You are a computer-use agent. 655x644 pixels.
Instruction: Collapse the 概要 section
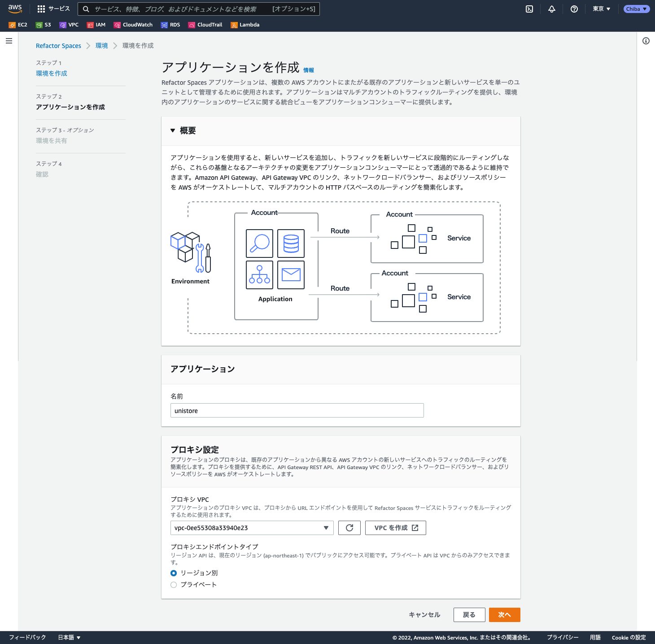coord(173,131)
